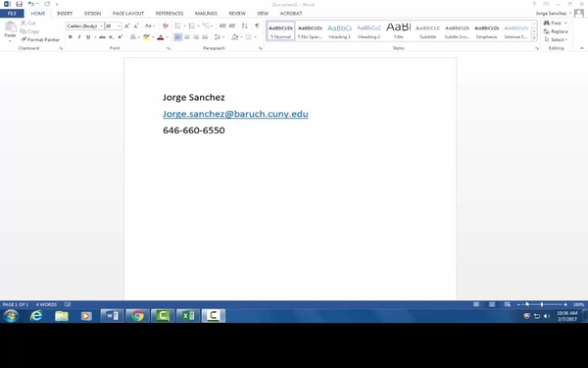588x368 pixels.
Task: Click the Save icon in Quick Access Toolbar
Action: [x=20, y=4]
